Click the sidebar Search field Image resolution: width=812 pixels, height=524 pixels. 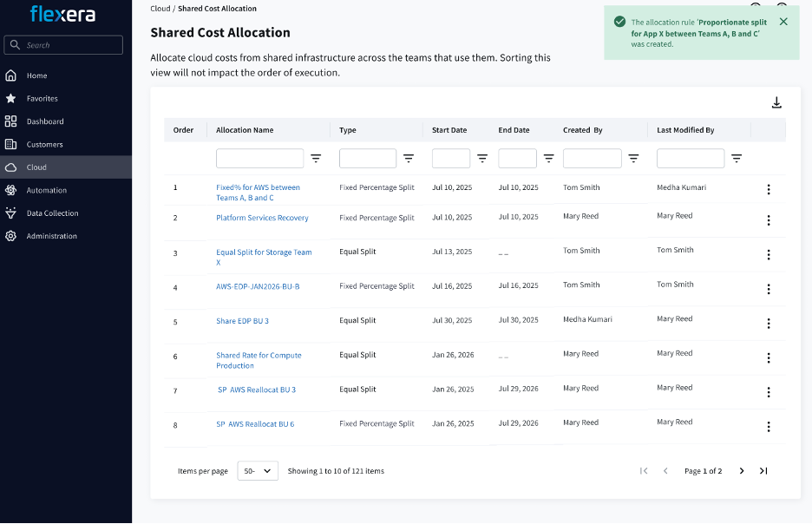pyautogui.click(x=63, y=45)
